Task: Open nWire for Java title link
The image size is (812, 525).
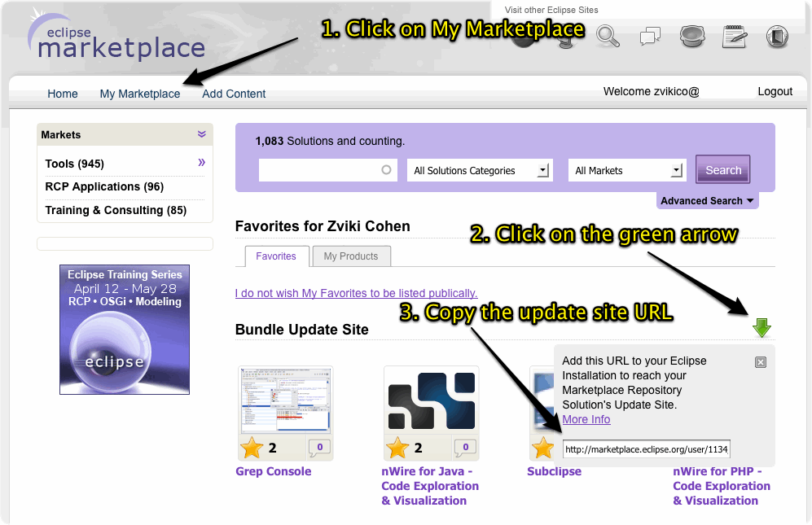Action: point(430,486)
